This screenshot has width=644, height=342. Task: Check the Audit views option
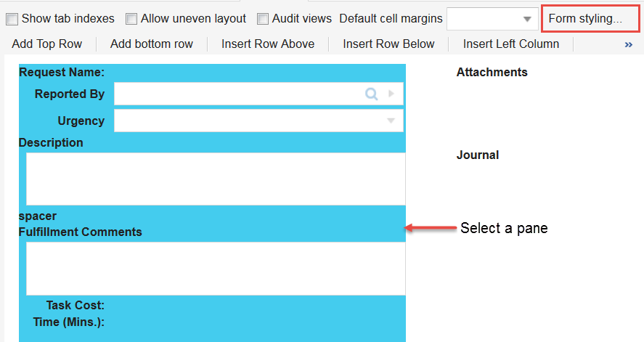point(263,19)
